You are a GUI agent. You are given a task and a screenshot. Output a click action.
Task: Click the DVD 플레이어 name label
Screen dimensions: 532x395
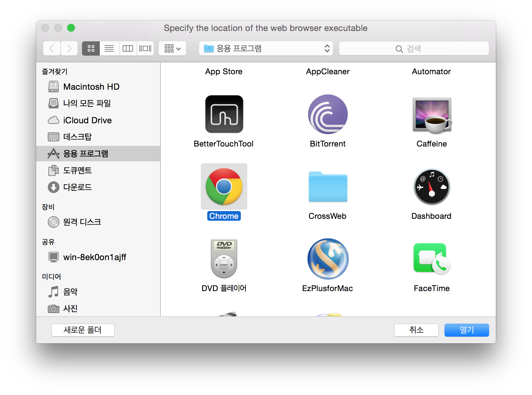point(224,288)
